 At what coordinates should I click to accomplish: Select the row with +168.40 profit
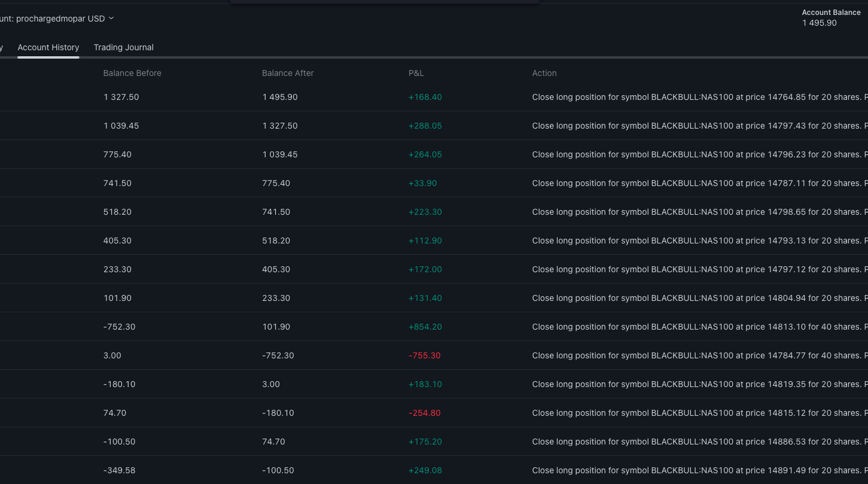(425, 97)
